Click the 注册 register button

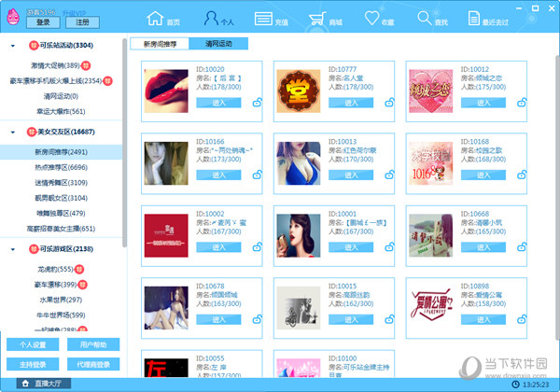tap(82, 22)
